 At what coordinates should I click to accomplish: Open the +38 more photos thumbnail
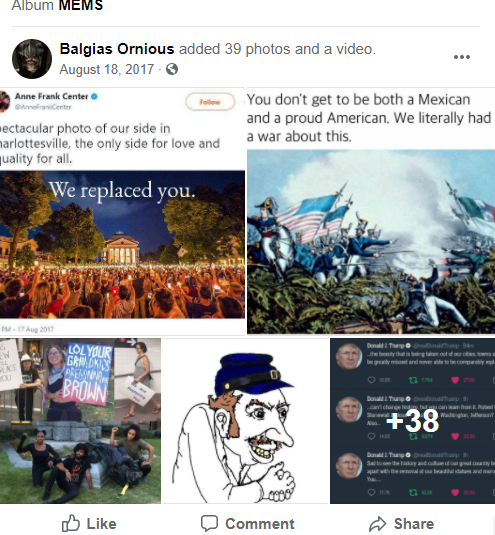[412, 421]
